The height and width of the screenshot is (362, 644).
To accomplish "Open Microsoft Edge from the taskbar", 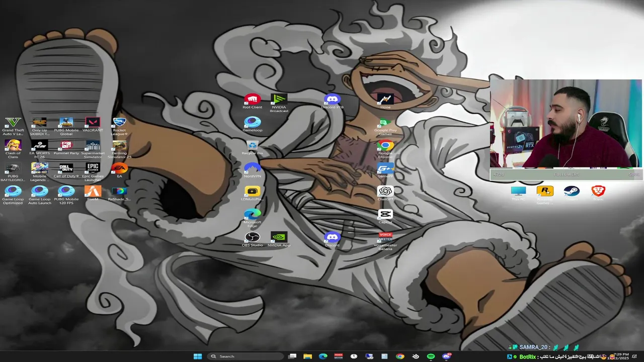I will [323, 356].
